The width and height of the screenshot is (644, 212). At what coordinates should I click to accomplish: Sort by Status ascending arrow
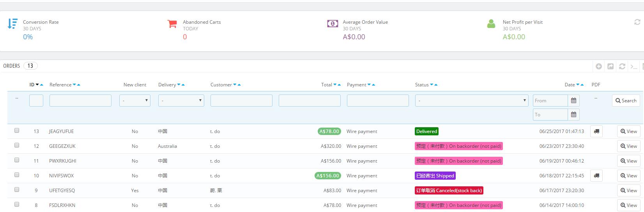coord(436,85)
